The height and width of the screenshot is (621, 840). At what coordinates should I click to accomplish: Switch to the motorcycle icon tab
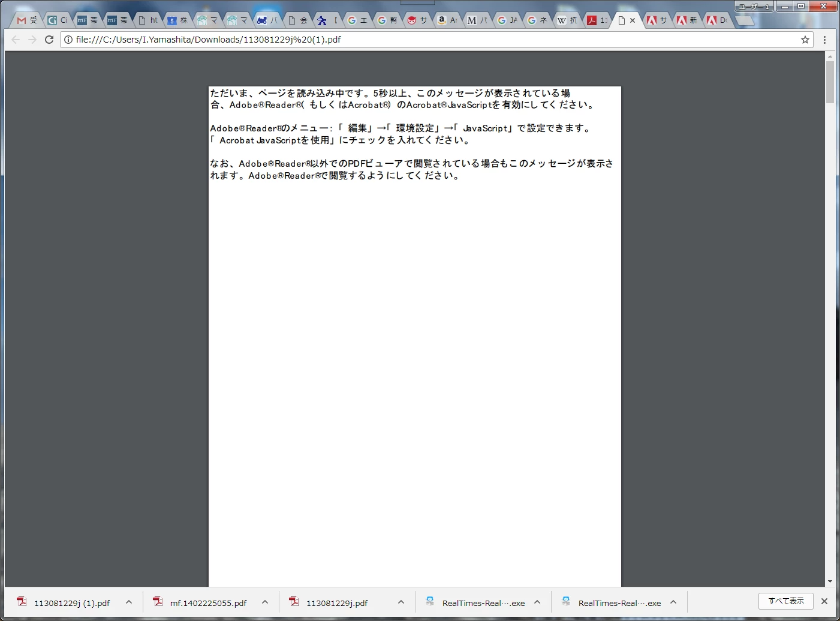coord(267,20)
